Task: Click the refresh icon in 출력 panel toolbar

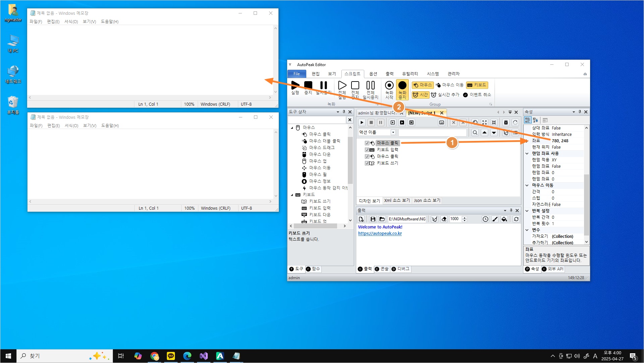Action: coord(516,219)
